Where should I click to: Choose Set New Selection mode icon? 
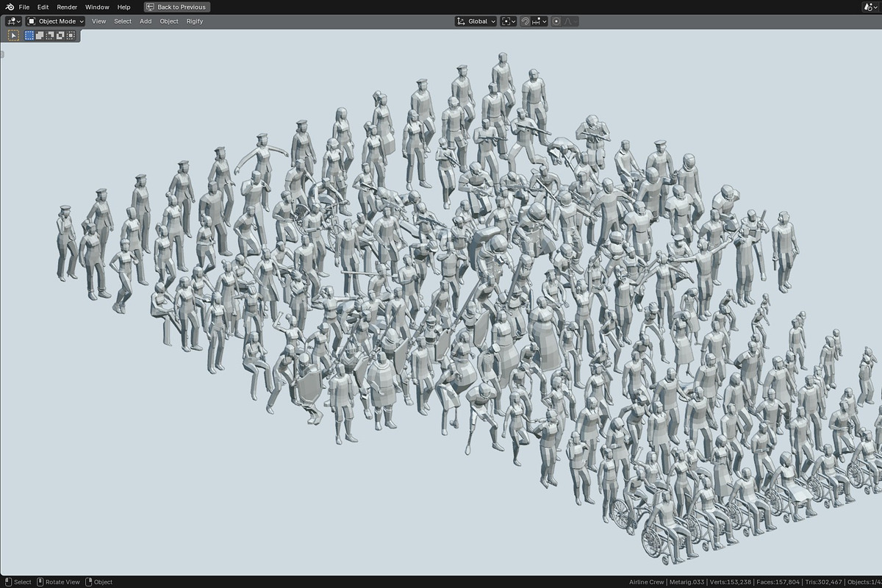(x=29, y=35)
